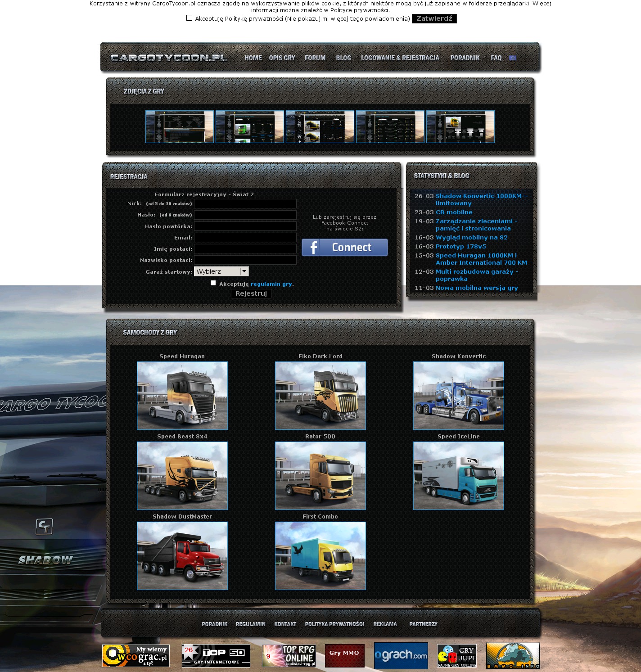Open the Gry MMO partner badge
The width and height of the screenshot is (641, 672).
(344, 656)
